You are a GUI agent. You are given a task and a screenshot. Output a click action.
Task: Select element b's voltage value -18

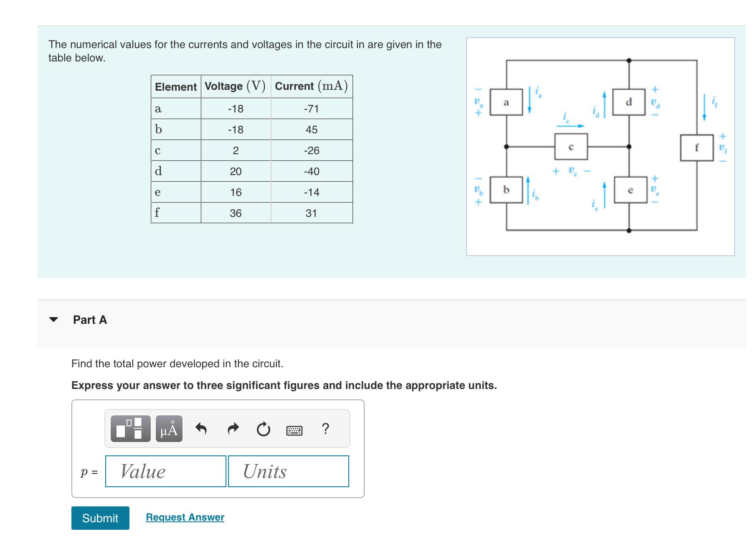(x=236, y=130)
